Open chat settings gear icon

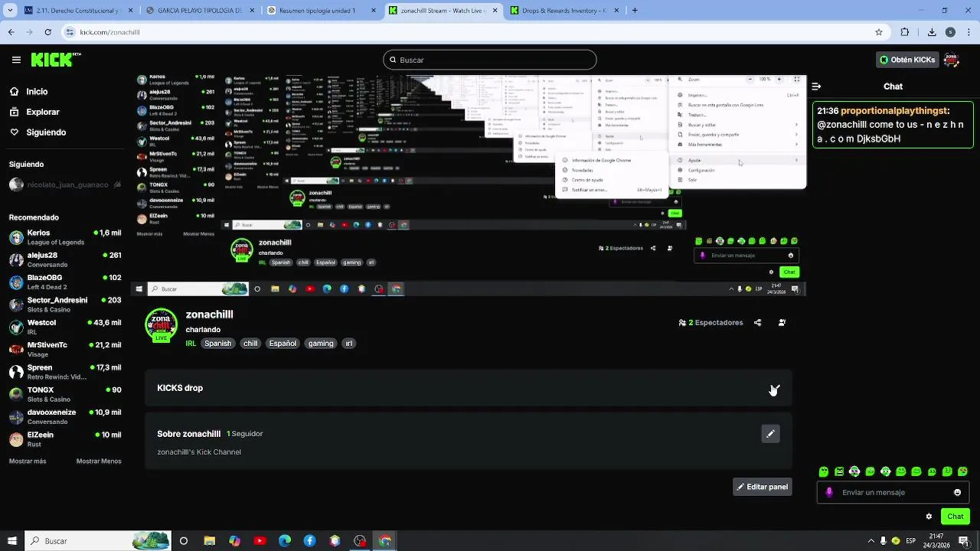pyautogui.click(x=929, y=517)
